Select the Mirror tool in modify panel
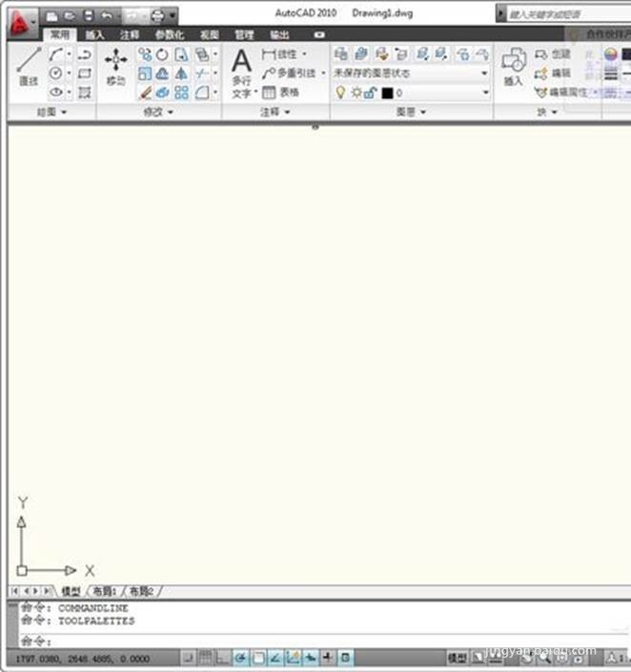The width and height of the screenshot is (631, 672). (x=181, y=73)
